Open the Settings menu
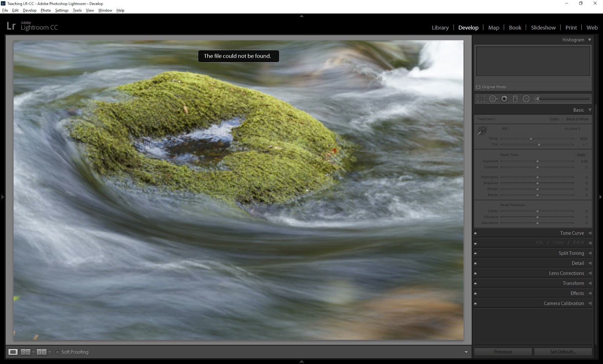Screen dimensions: 603x364 pos(62,10)
